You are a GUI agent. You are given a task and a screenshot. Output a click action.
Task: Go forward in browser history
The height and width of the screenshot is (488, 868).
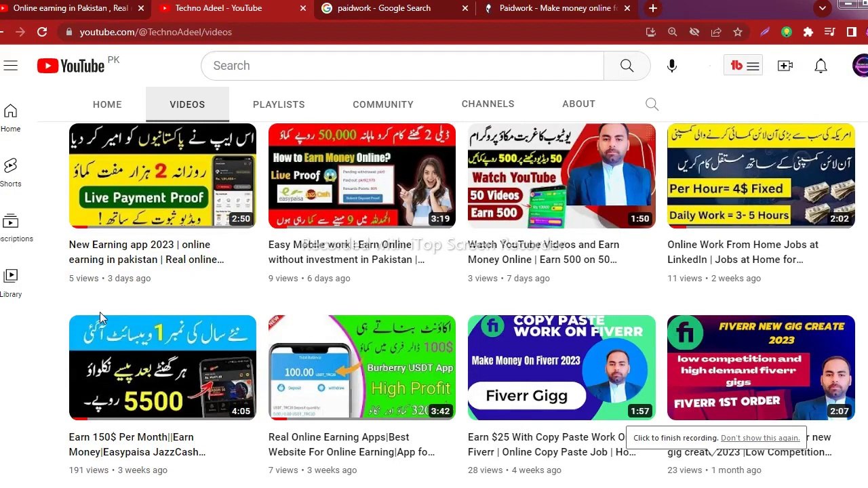coord(20,32)
